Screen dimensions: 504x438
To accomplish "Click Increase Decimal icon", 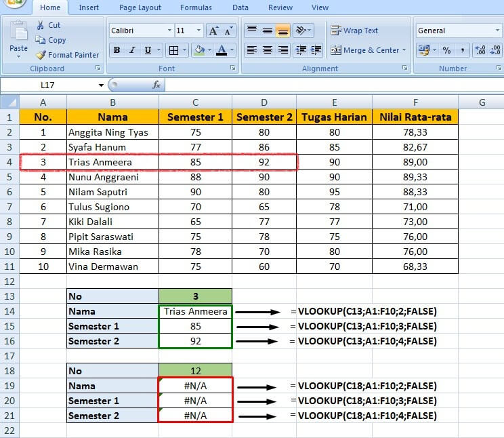I will pyautogui.click(x=480, y=50).
